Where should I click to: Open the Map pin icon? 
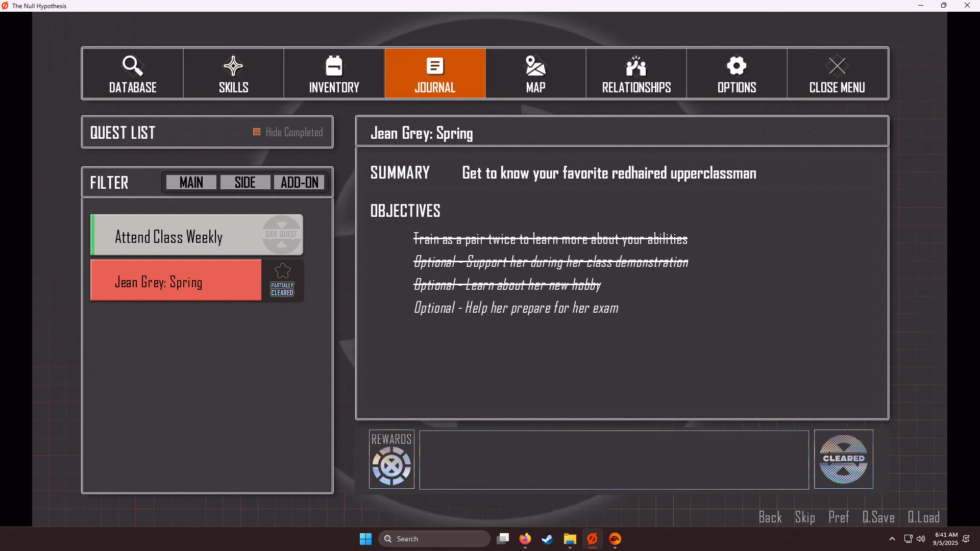tap(535, 66)
